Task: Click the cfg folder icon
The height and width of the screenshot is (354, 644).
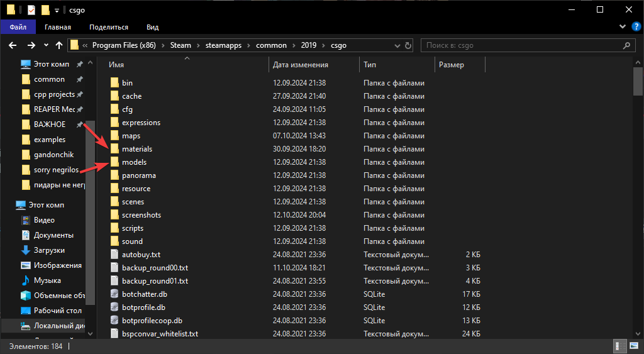Action: 114,109
